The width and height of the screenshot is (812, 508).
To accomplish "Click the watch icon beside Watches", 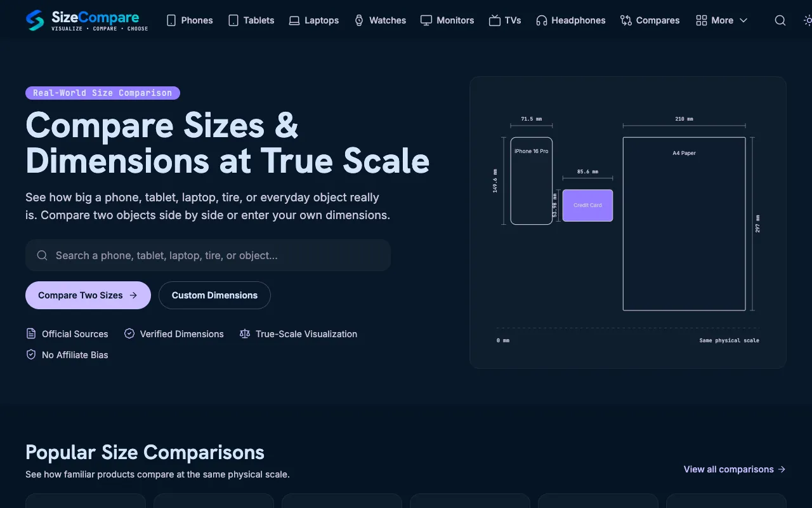I will 359,20.
